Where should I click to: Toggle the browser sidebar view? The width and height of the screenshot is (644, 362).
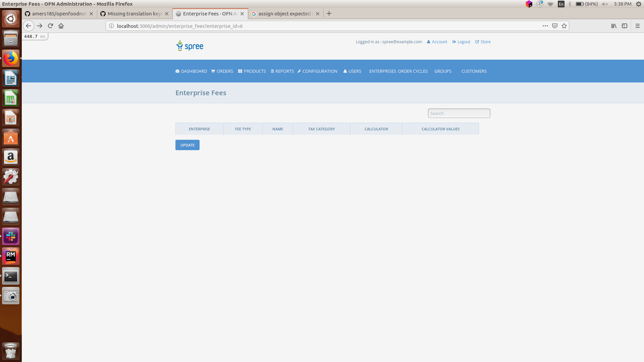click(x=625, y=26)
